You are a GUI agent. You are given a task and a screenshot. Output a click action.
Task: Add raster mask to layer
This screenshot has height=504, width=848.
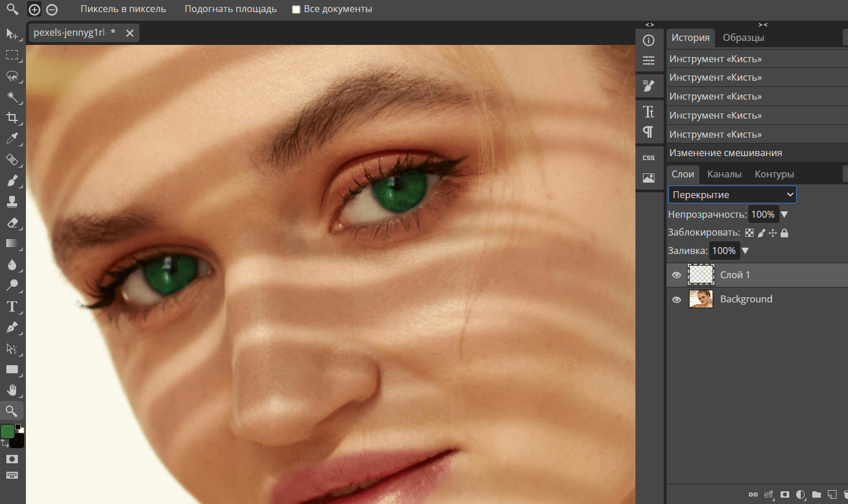pos(785,494)
